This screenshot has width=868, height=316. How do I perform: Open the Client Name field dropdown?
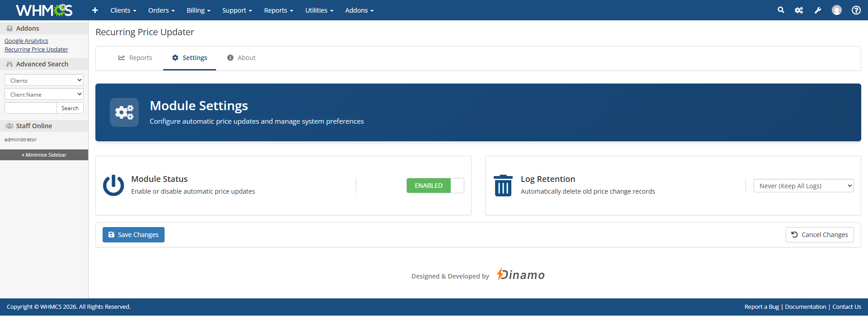44,94
